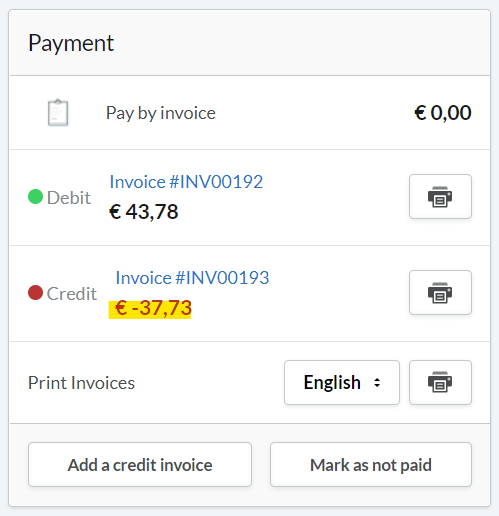
Task: Click the Print Invoices printer button
Action: tap(440, 382)
